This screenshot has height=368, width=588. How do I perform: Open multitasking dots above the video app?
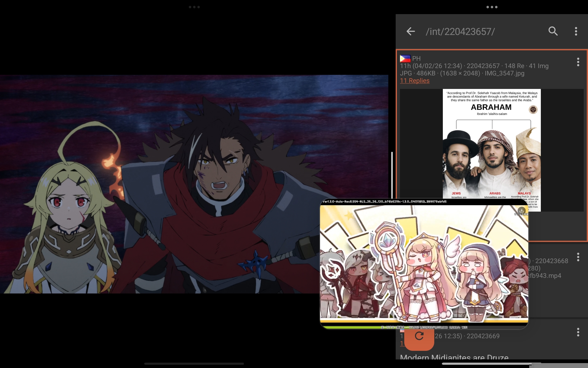(194, 7)
